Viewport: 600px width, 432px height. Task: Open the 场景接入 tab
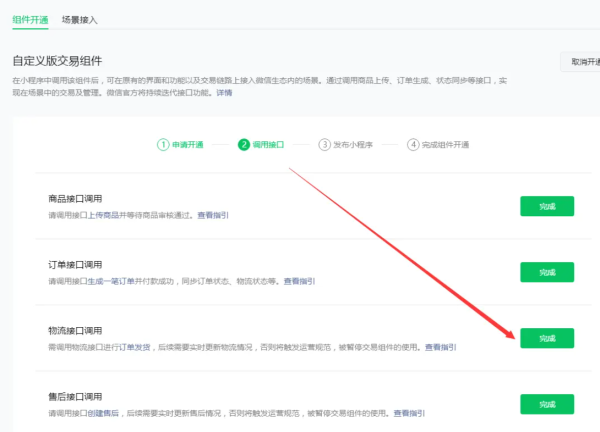[x=80, y=20]
